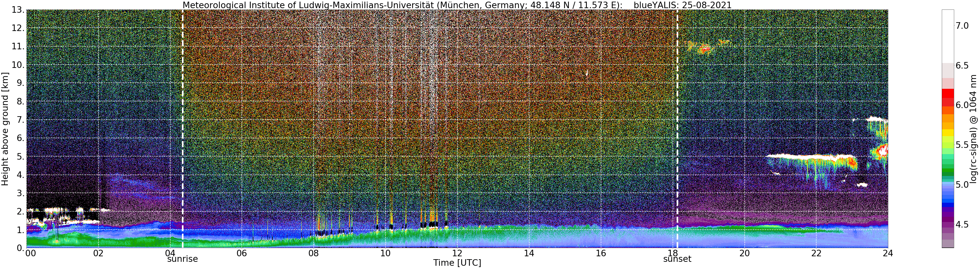Click the 'Height above ground [km]' axis label
980x269 pixels.
[5, 129]
